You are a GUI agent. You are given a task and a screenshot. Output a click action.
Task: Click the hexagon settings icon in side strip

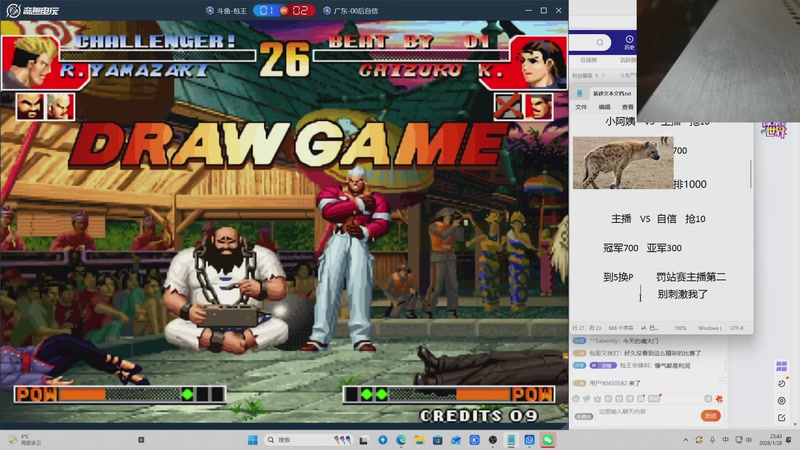click(782, 401)
